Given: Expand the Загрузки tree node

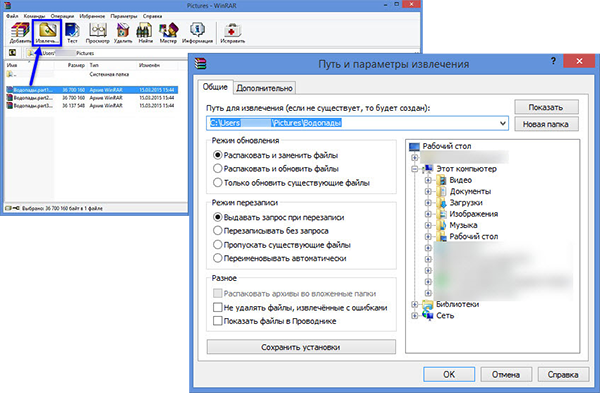Looking at the screenshot, I should 428,202.
